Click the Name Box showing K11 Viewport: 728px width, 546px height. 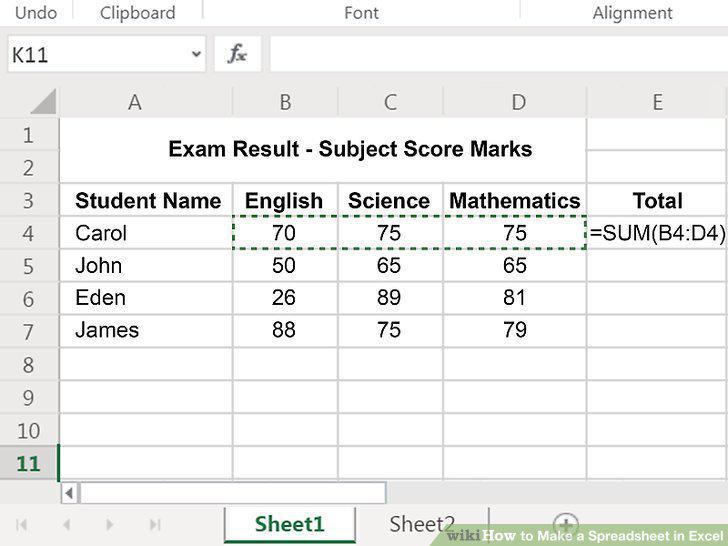[106, 54]
